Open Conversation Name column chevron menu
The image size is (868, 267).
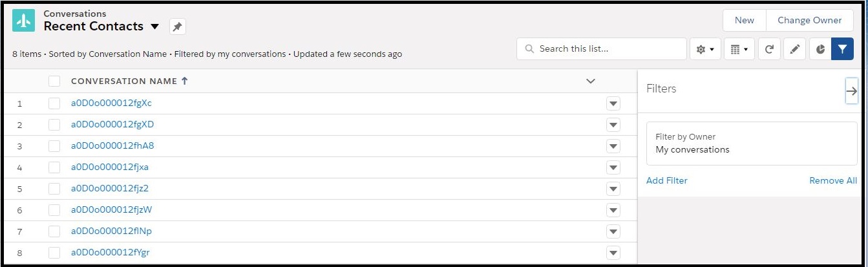click(590, 81)
